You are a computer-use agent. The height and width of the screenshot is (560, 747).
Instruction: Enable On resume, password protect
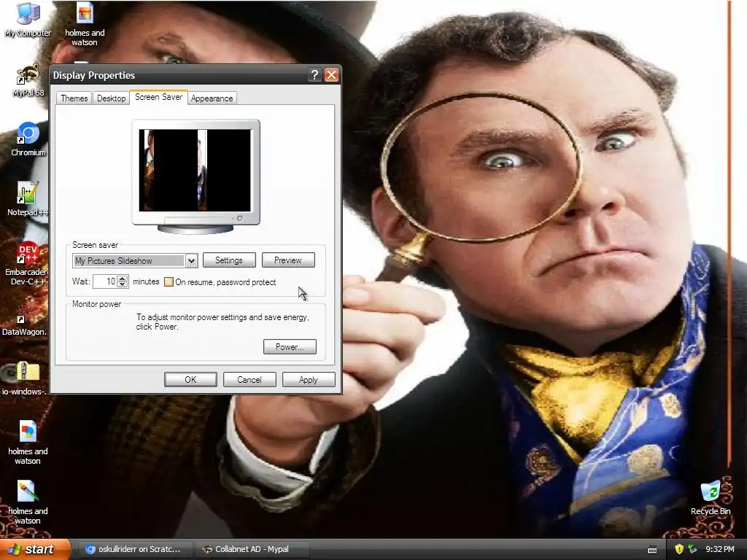click(169, 282)
